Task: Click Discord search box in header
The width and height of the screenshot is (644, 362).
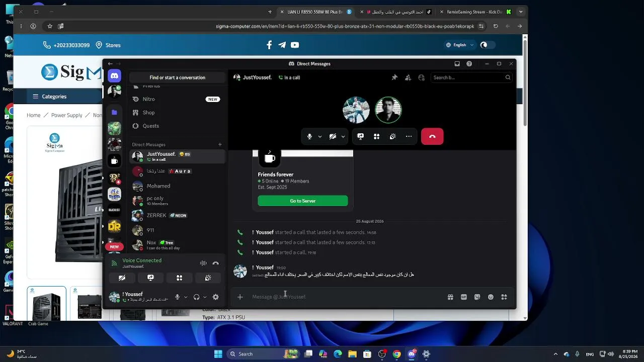Action: (x=471, y=77)
